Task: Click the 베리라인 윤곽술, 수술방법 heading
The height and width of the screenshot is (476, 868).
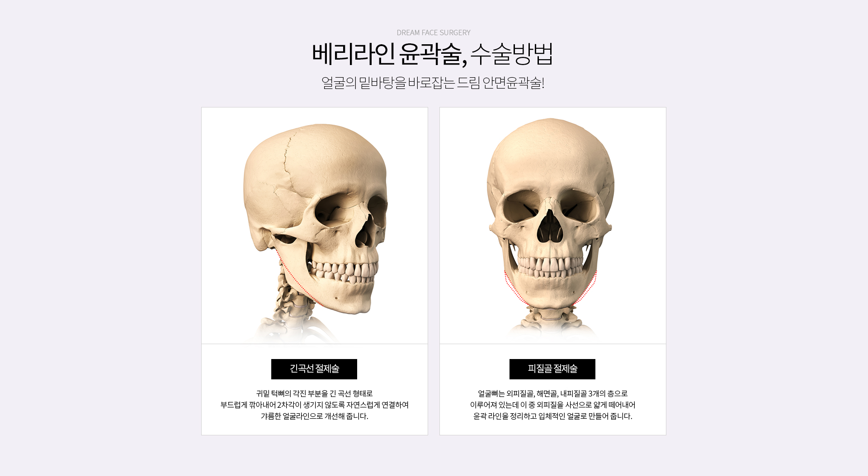Action: pyautogui.click(x=433, y=54)
